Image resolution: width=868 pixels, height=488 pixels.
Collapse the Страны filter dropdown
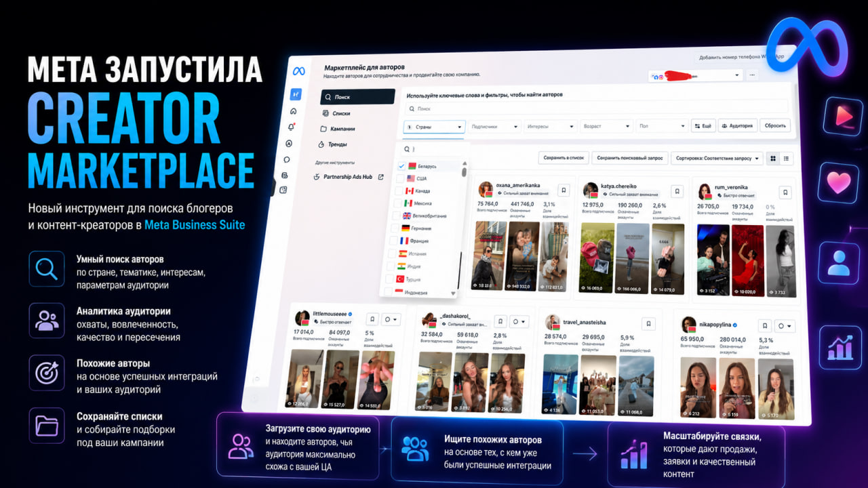point(433,127)
